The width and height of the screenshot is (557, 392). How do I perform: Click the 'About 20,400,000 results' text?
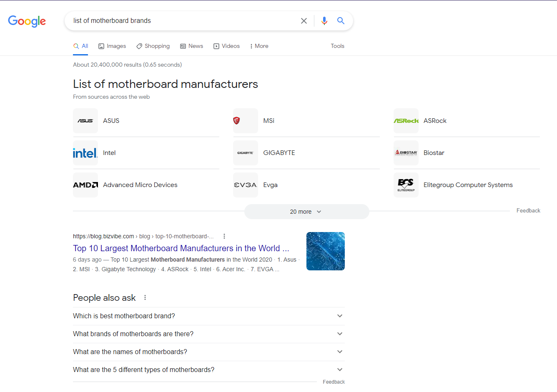click(127, 65)
